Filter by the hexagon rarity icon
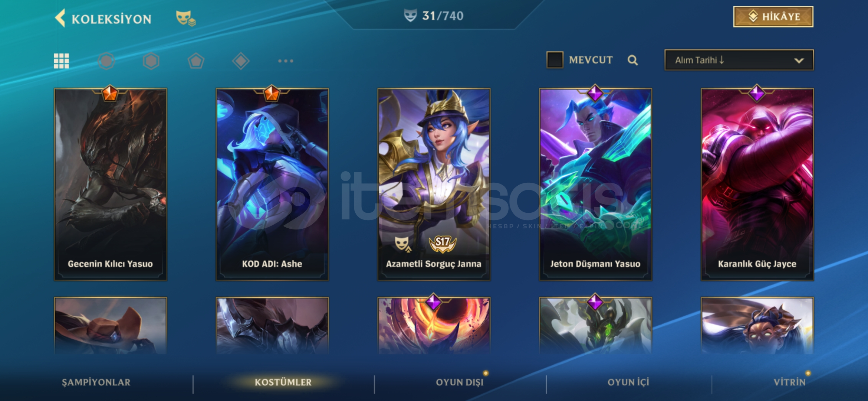868x401 pixels. 151,61
